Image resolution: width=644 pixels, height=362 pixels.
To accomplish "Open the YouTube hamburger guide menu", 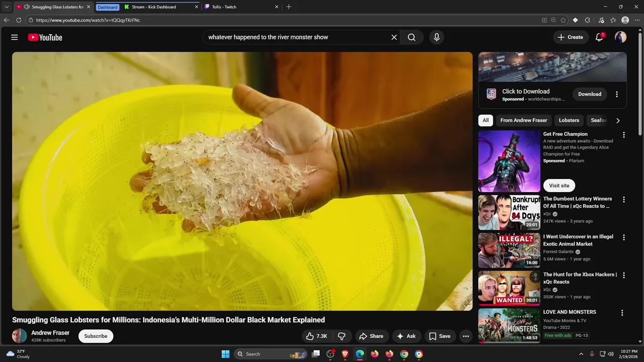I will click(x=15, y=37).
